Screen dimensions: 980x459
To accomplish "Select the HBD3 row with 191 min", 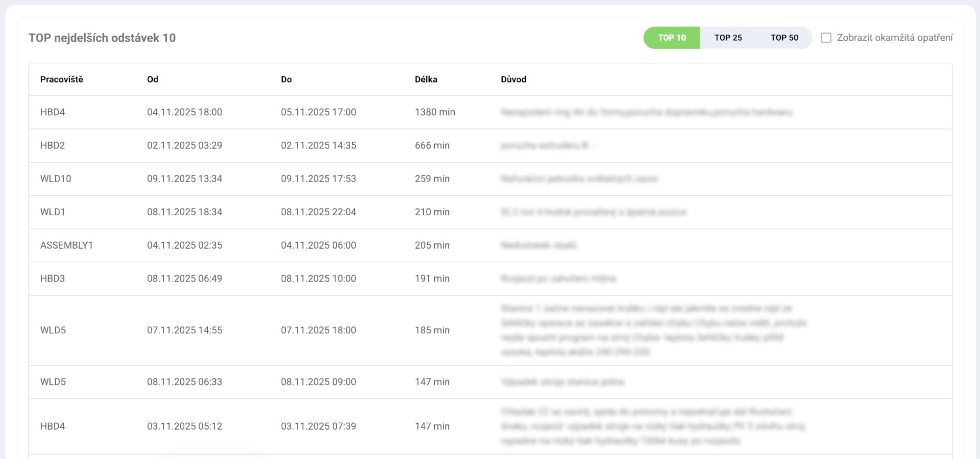I will pos(196,279).
